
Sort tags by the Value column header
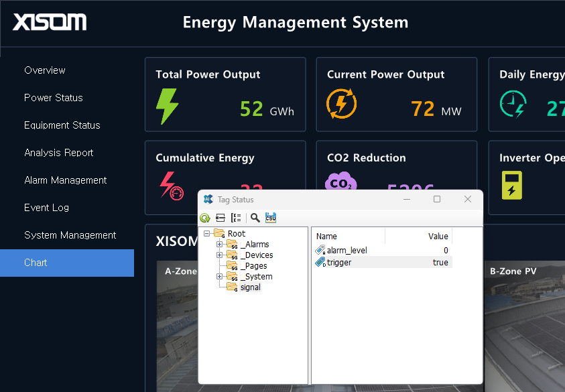point(419,237)
